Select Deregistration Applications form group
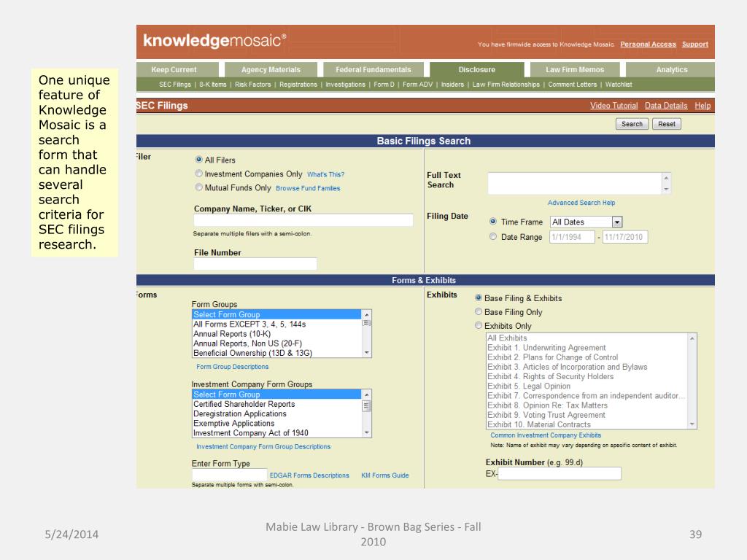This screenshot has width=747, height=560. (x=276, y=414)
